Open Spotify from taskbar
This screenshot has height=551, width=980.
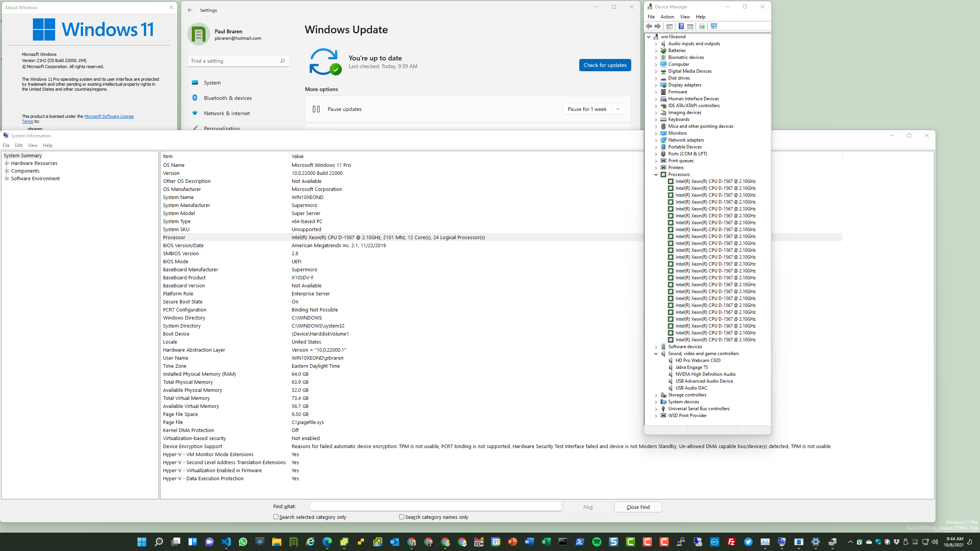point(597,542)
